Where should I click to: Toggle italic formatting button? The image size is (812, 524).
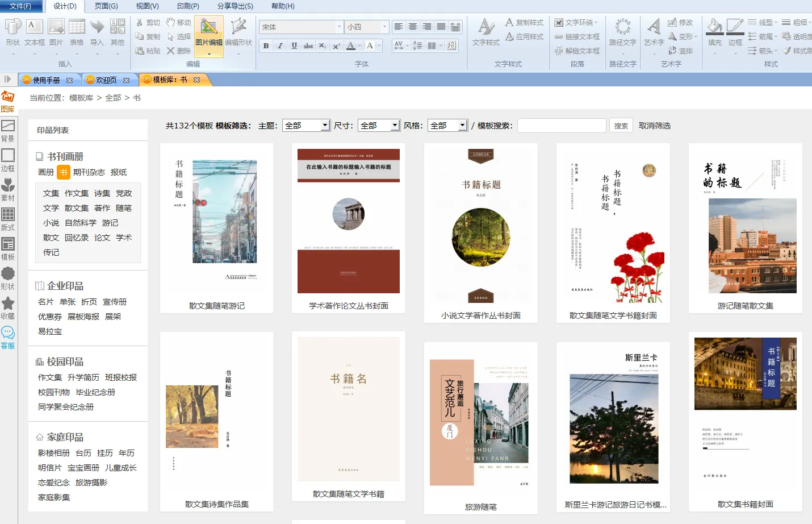tap(280, 45)
